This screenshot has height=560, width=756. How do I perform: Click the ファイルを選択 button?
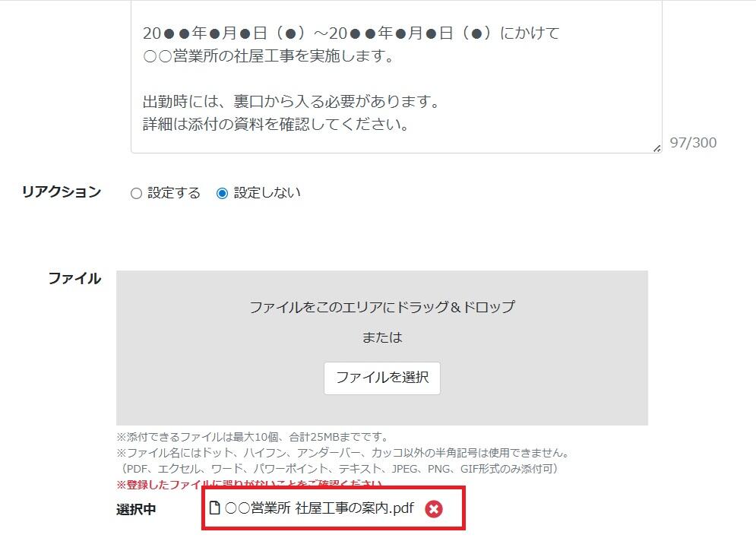(382, 378)
